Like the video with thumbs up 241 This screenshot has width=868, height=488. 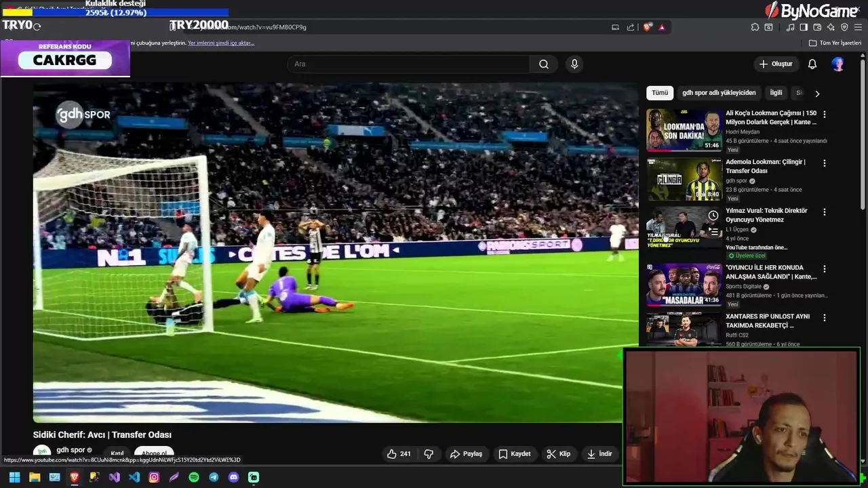(399, 454)
